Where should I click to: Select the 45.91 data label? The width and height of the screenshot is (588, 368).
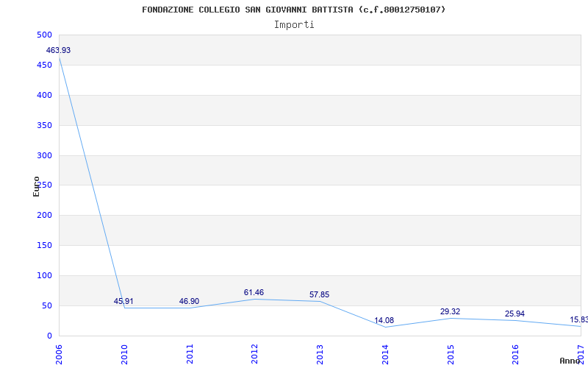(123, 301)
